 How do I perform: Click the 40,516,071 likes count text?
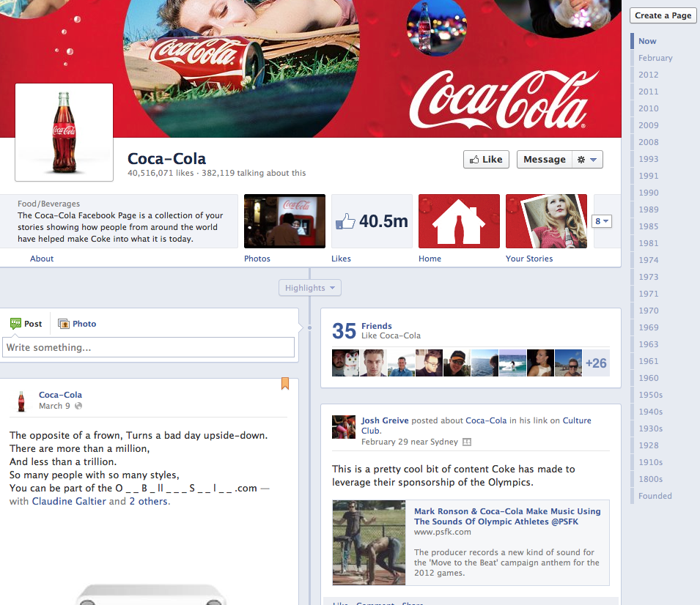click(161, 173)
